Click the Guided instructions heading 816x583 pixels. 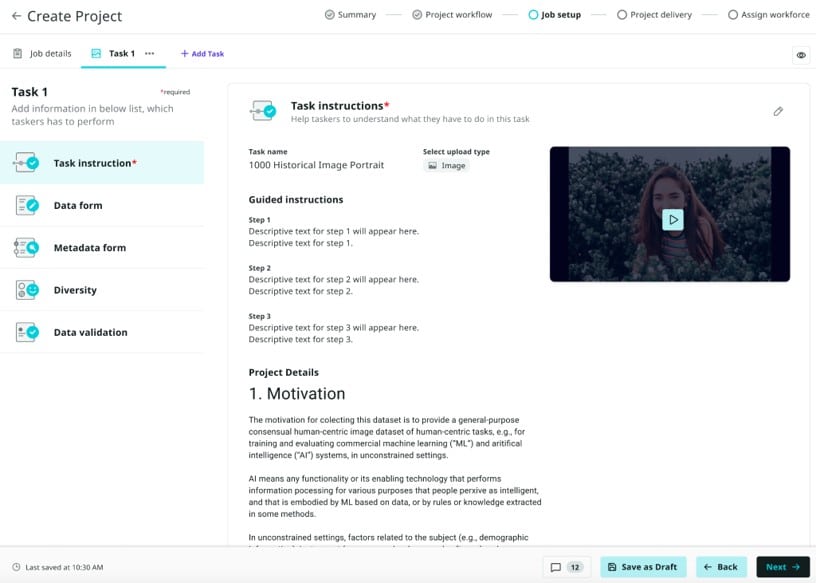click(x=296, y=199)
